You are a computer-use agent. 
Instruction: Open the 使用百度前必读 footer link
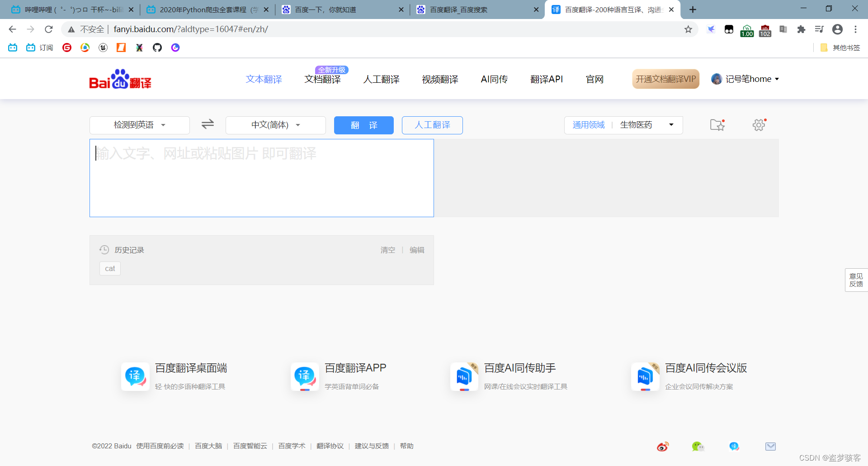[160, 446]
